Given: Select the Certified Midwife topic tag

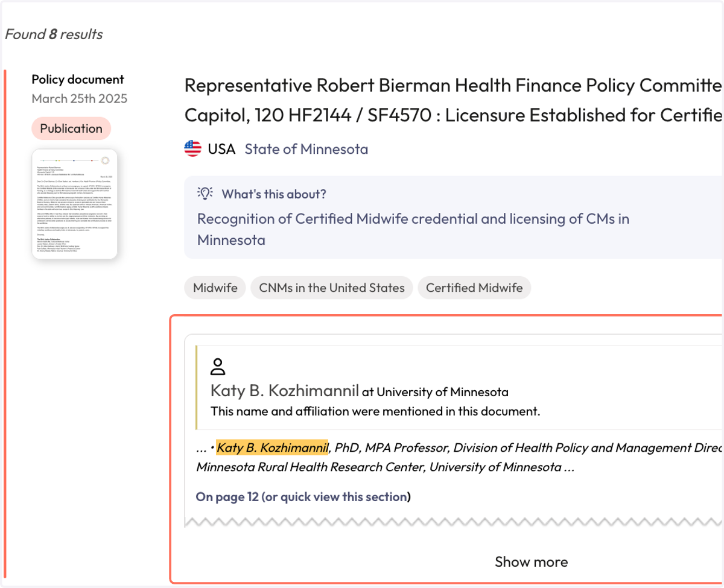Looking at the screenshot, I should point(474,288).
